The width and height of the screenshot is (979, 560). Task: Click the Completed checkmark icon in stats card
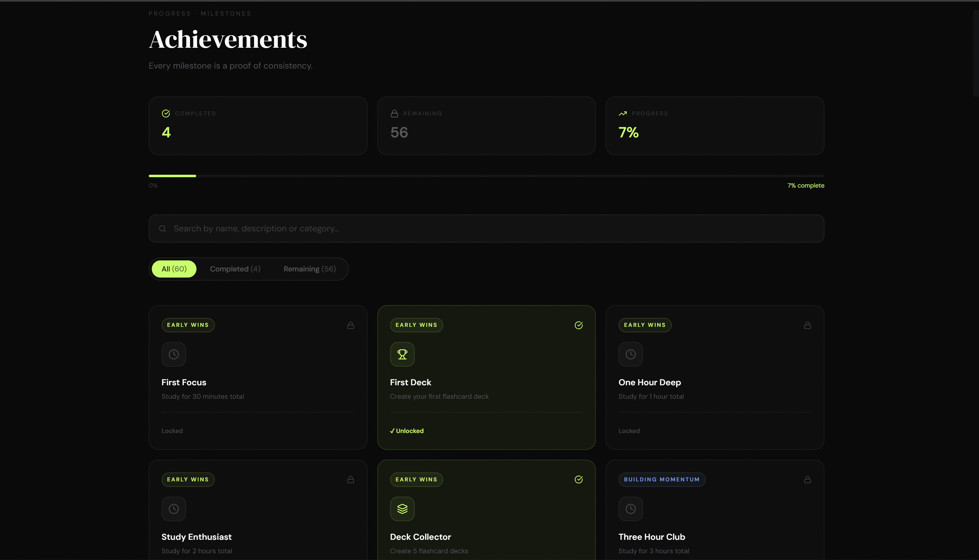point(166,114)
